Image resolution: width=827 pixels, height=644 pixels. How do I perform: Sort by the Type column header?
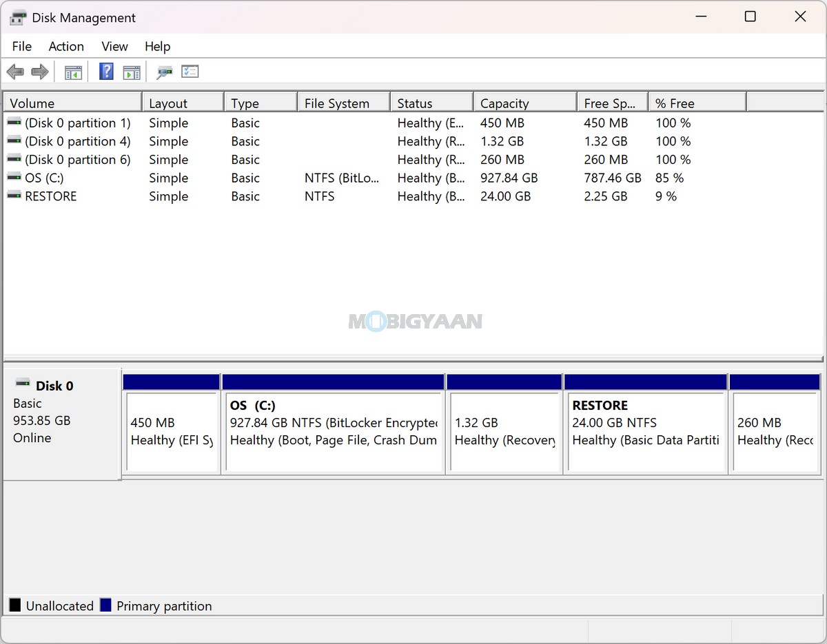261,103
